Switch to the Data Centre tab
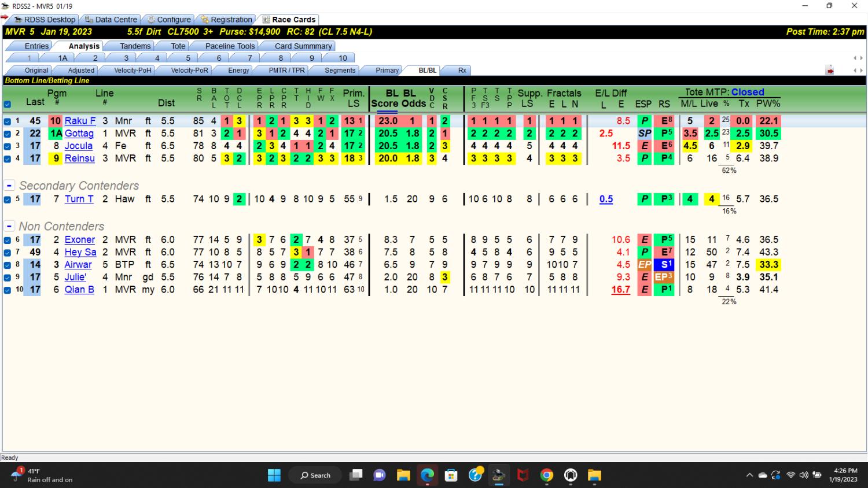Image resolution: width=868 pixels, height=488 pixels. tap(111, 20)
